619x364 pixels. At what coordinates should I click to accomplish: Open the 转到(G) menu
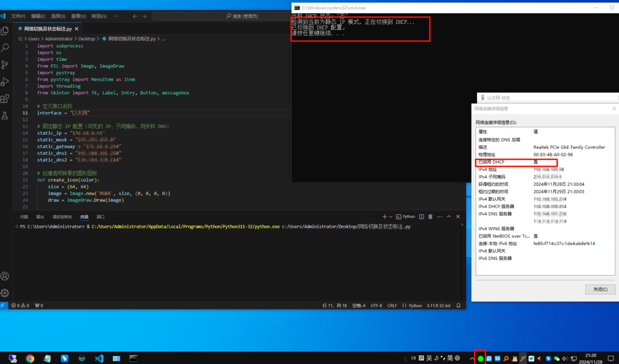(x=99, y=16)
